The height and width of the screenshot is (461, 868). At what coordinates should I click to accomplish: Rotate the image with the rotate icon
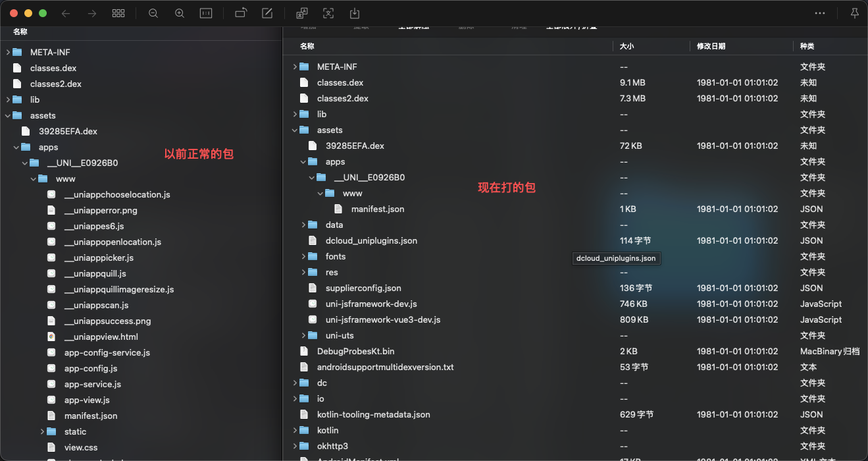pyautogui.click(x=241, y=13)
